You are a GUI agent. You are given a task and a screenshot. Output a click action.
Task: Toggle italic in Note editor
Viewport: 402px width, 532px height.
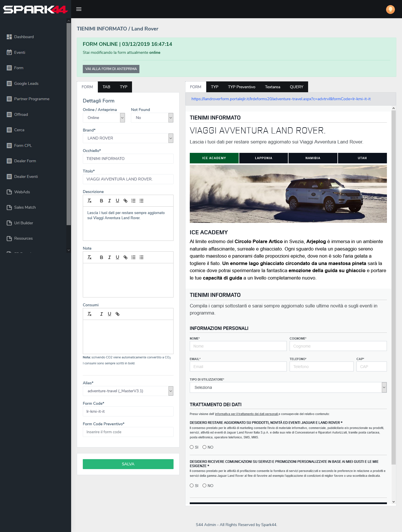tap(109, 257)
